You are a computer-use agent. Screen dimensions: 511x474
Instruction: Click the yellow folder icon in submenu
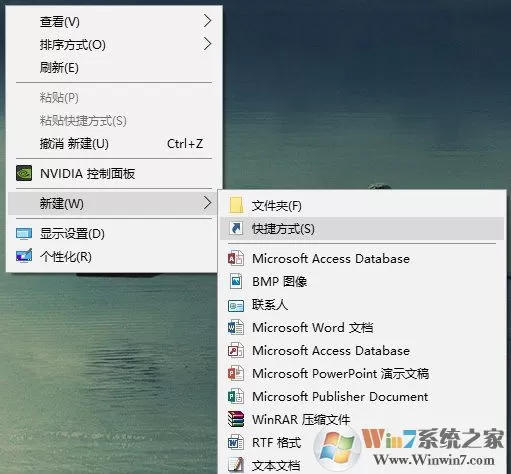click(236, 205)
